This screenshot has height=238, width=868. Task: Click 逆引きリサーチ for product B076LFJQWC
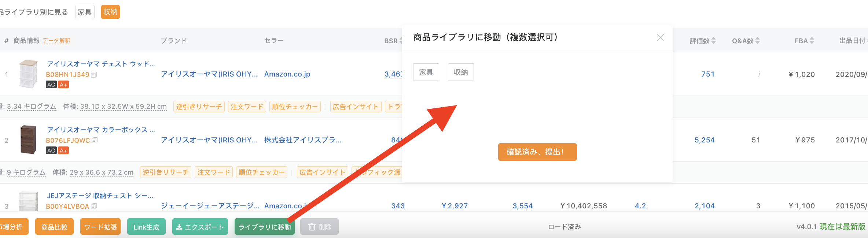(x=166, y=172)
